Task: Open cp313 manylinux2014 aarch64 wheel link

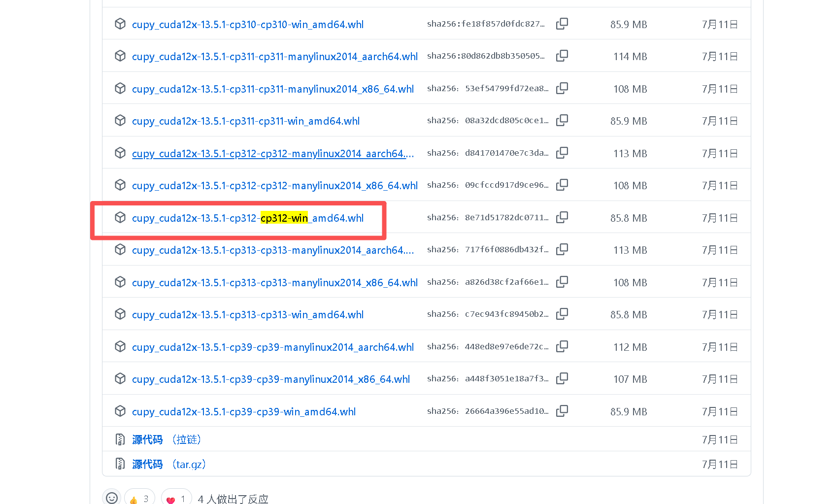Action: [273, 250]
